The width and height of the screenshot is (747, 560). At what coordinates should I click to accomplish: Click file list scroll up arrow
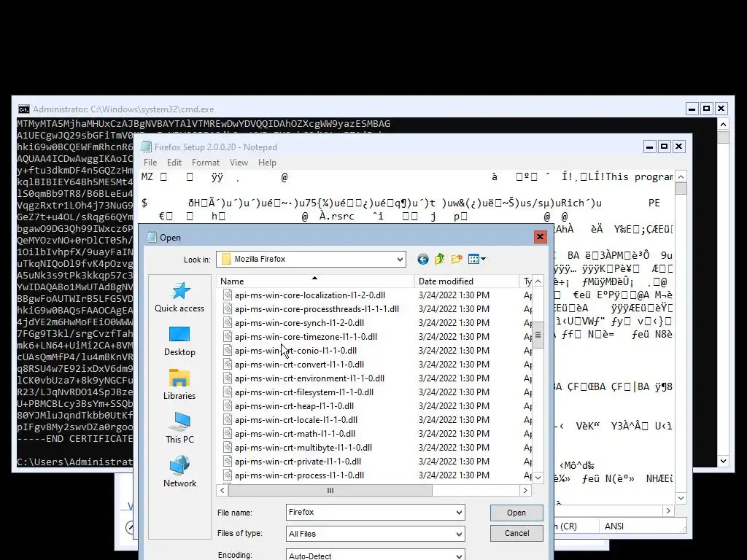click(x=538, y=281)
